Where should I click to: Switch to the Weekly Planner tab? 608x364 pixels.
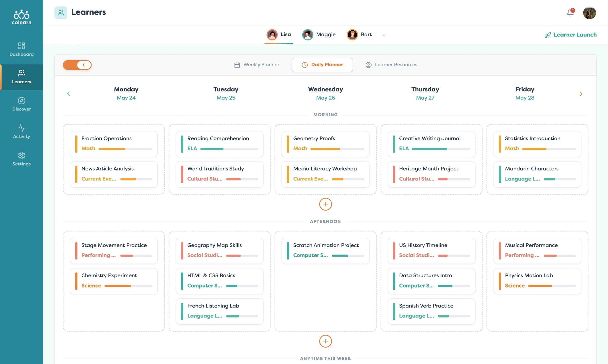pos(256,65)
